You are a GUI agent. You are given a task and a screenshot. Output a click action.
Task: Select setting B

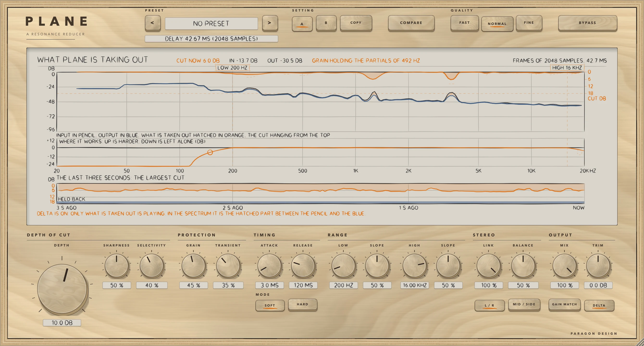(x=326, y=23)
